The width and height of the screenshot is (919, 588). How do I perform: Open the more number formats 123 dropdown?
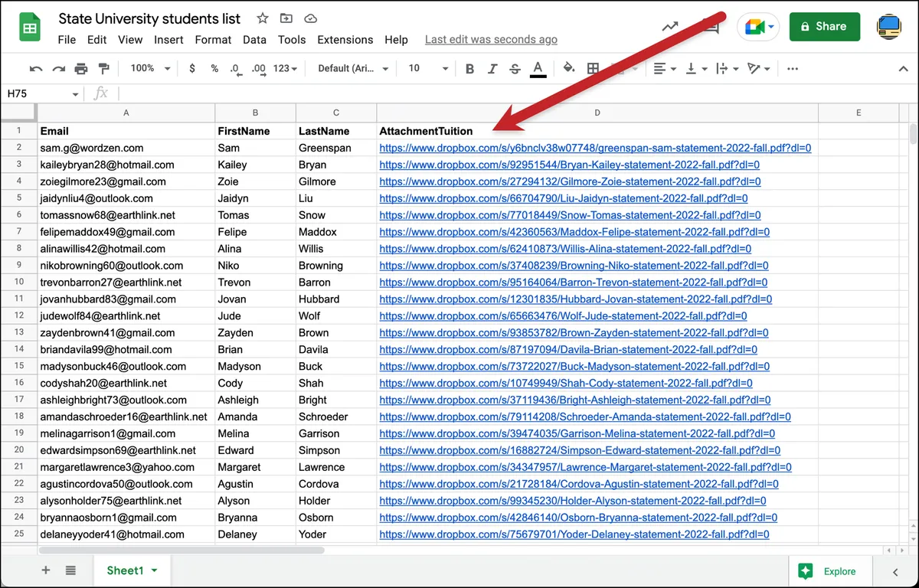(x=286, y=68)
